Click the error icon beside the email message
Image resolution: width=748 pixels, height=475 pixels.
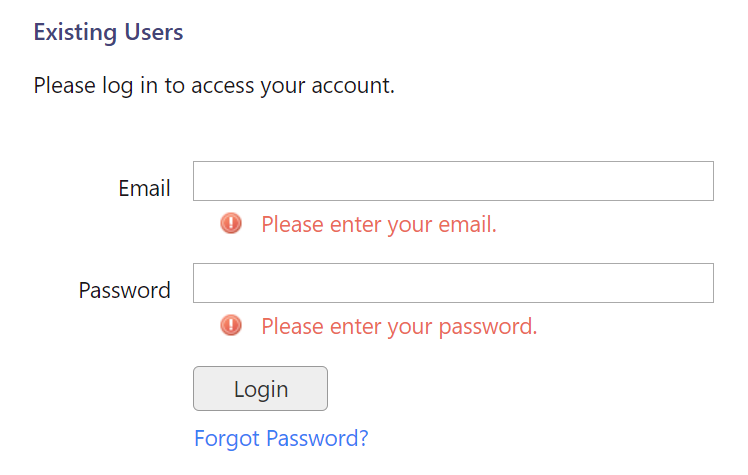[231, 224]
